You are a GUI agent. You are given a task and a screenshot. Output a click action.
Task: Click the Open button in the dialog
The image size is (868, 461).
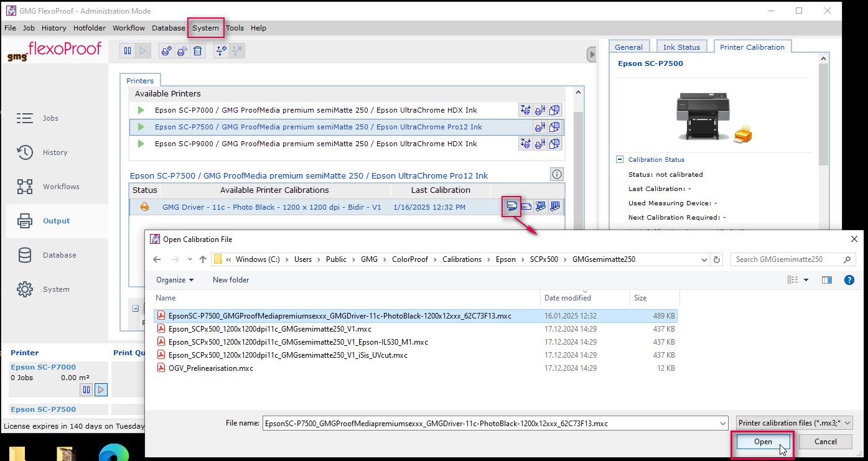[x=763, y=442]
